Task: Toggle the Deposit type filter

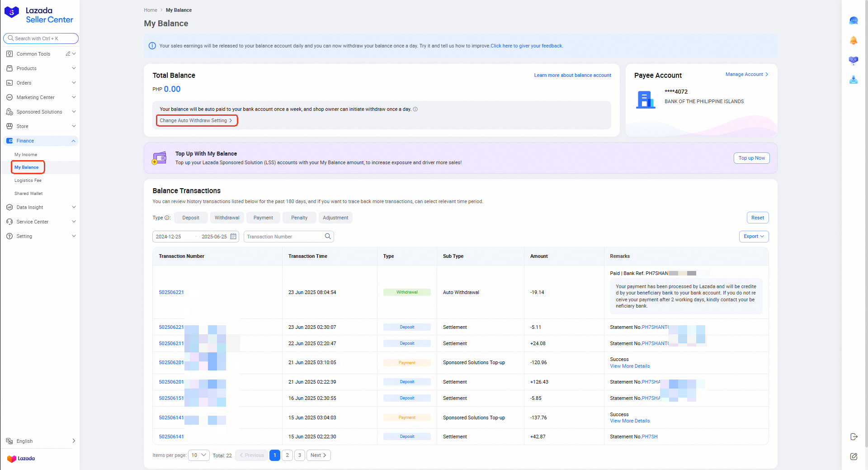Action: (191, 218)
